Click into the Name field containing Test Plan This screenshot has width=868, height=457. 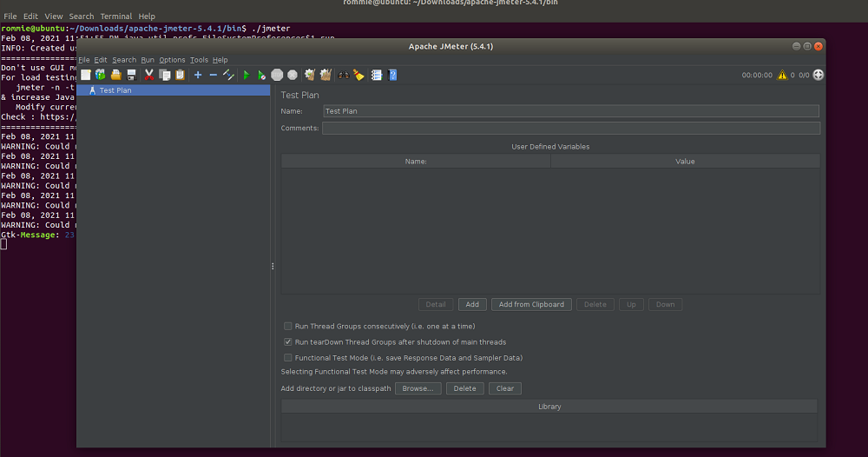[571, 111]
